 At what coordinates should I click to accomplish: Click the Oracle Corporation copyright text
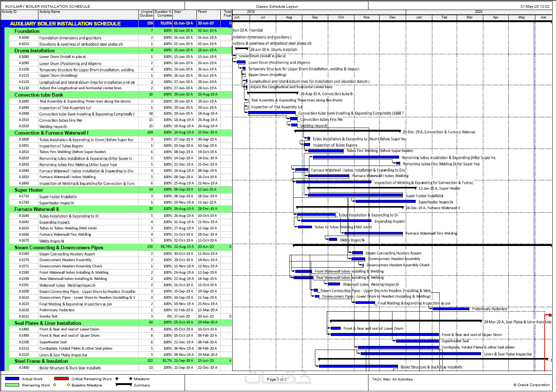pyautogui.click(x=531, y=385)
